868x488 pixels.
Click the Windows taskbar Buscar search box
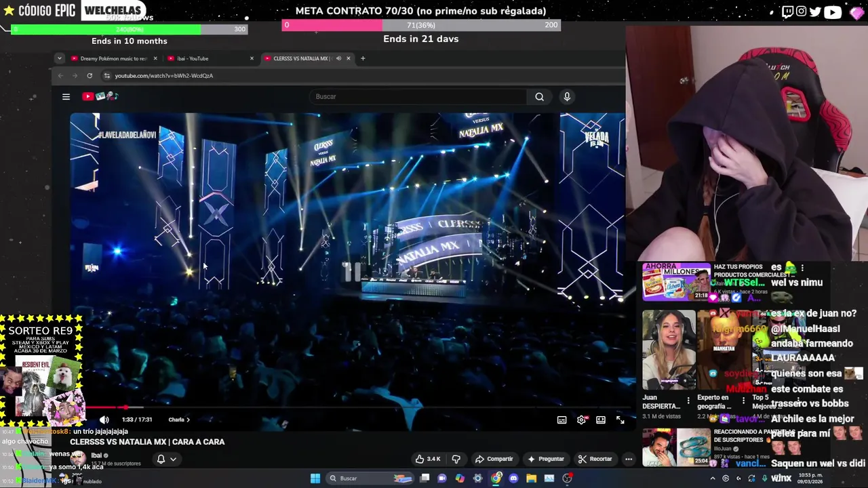coord(369,479)
